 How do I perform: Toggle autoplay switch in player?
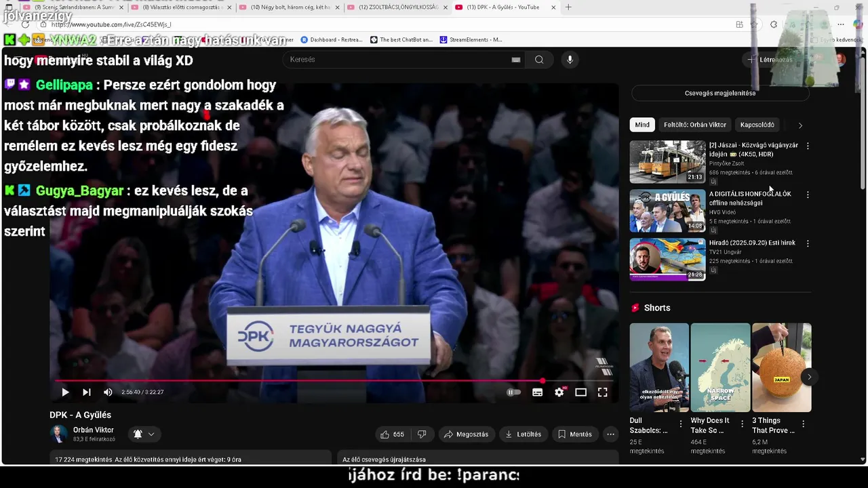coord(514,392)
